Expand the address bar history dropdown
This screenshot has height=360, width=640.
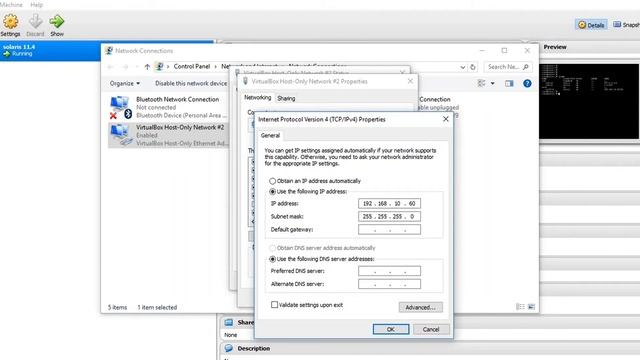462,67
